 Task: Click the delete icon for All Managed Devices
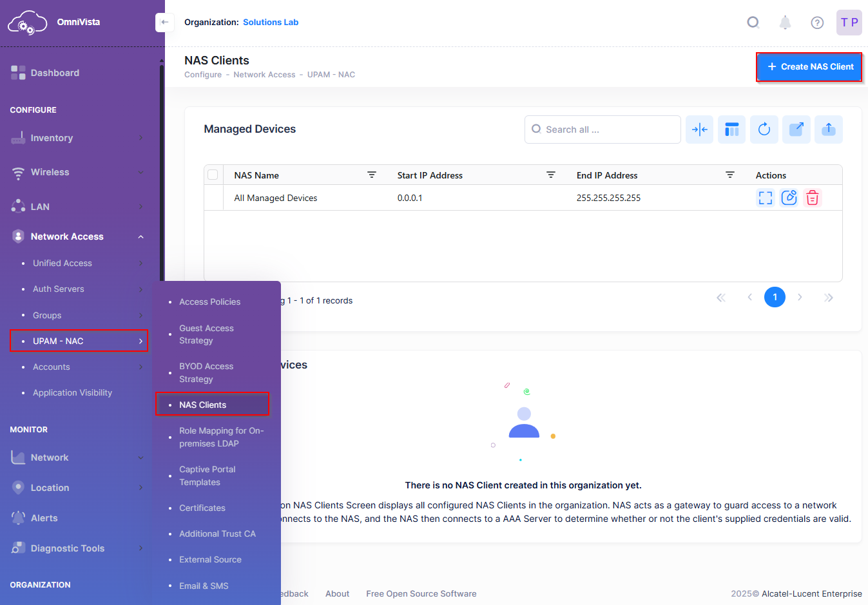tap(812, 198)
